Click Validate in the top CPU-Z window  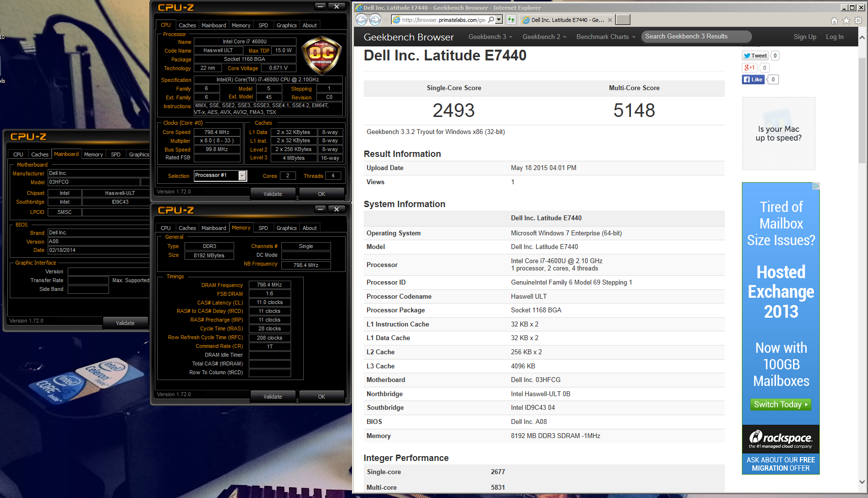[273, 194]
